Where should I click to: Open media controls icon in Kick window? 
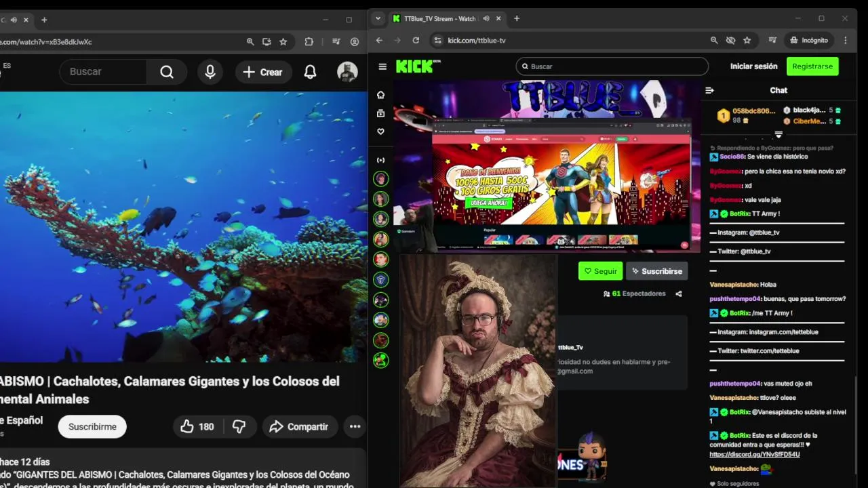pos(772,41)
